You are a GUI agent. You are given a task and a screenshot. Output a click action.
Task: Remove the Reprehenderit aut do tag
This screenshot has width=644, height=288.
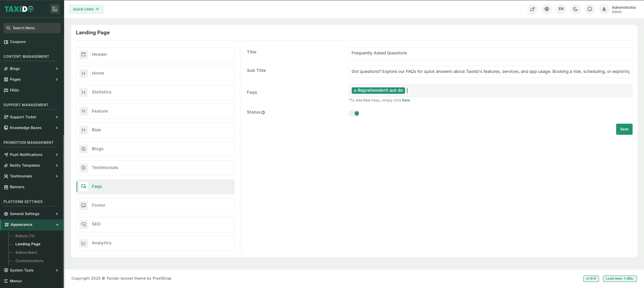coord(355,91)
